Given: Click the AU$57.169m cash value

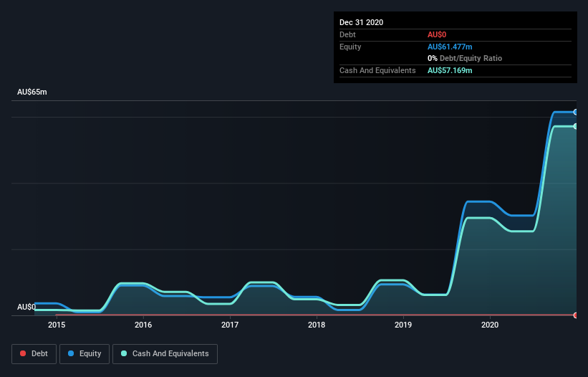Looking at the screenshot, I should coord(450,70).
